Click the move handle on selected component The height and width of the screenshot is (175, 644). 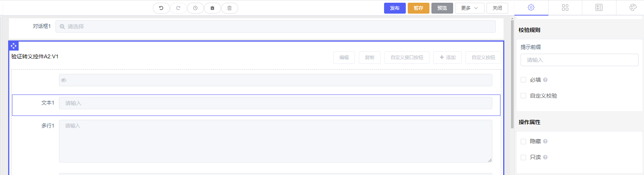pyautogui.click(x=14, y=46)
